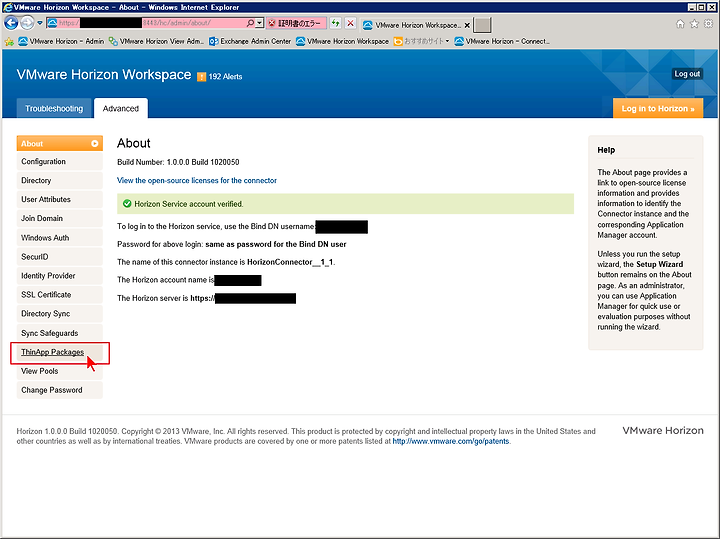Click the VMware Horizon footer logo text
This screenshot has width=720, height=539.
[x=663, y=431]
